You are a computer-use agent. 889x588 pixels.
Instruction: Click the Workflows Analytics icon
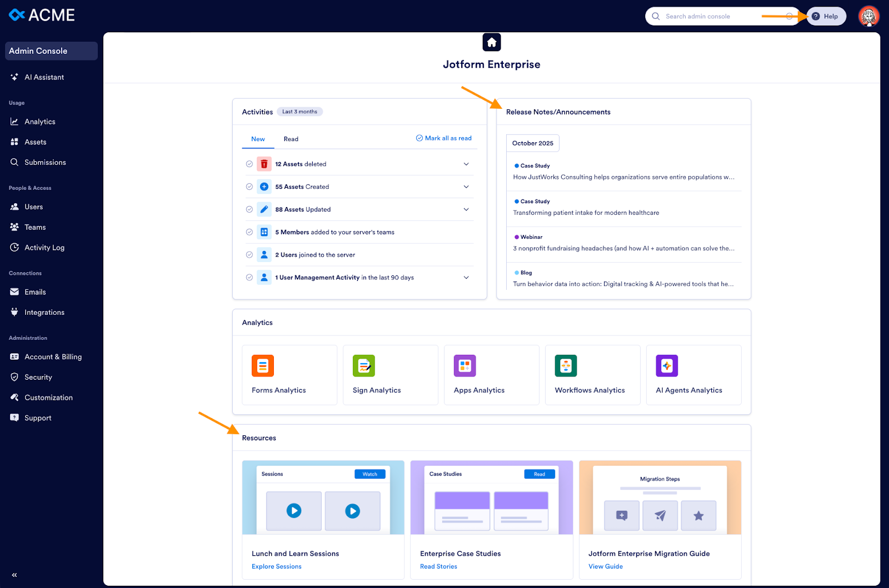tap(566, 366)
